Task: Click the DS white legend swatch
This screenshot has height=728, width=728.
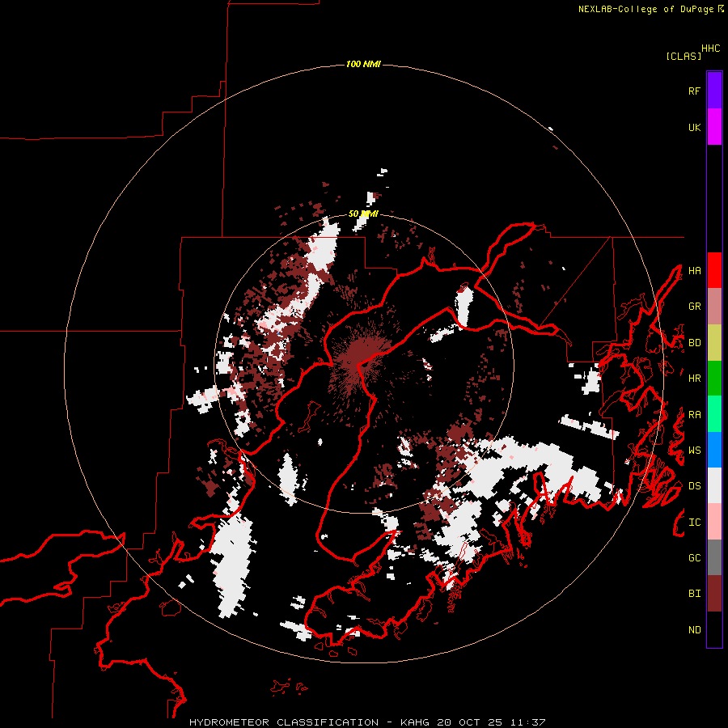Action: tap(714, 485)
